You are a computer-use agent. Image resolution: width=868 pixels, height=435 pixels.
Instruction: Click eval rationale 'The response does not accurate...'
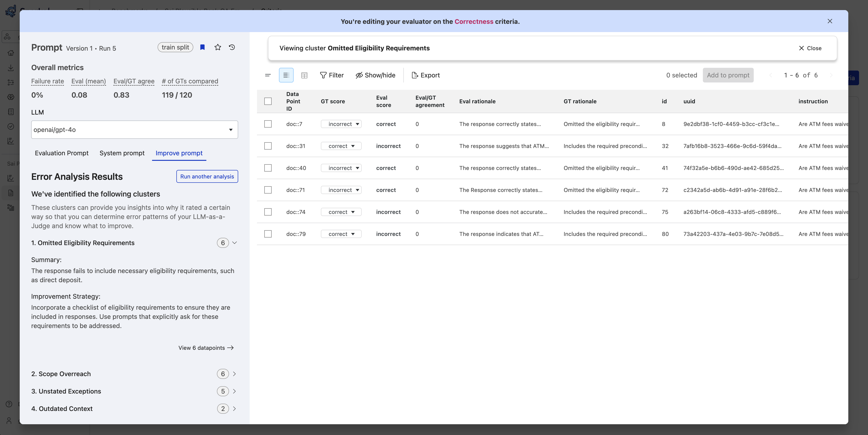click(503, 212)
